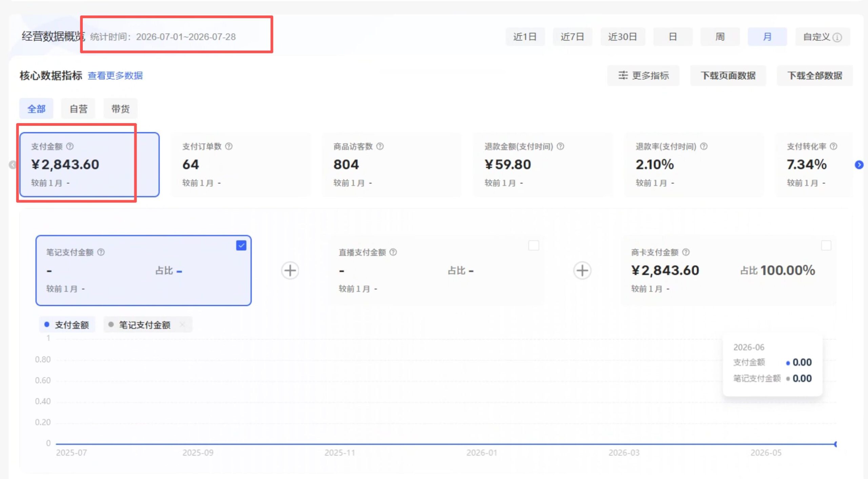
Task: Toggle the 支付金额 chart legend
Action: click(67, 325)
